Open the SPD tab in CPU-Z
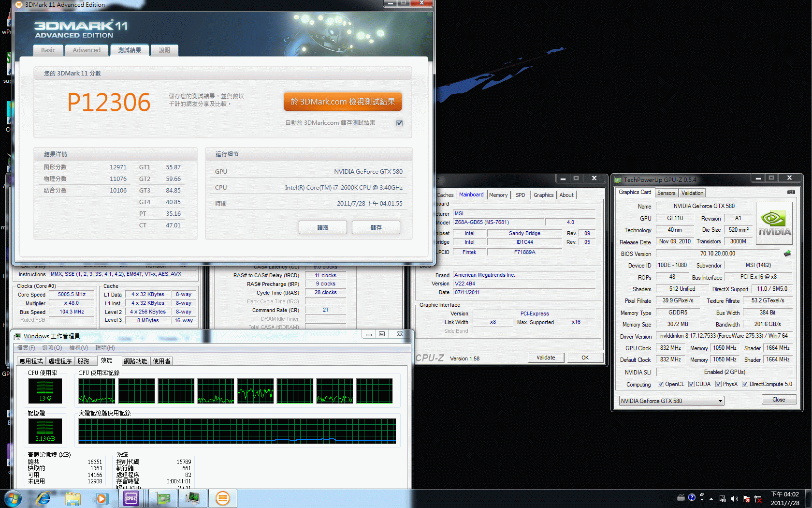Viewport: 812px width, 508px height. pyautogui.click(x=520, y=195)
